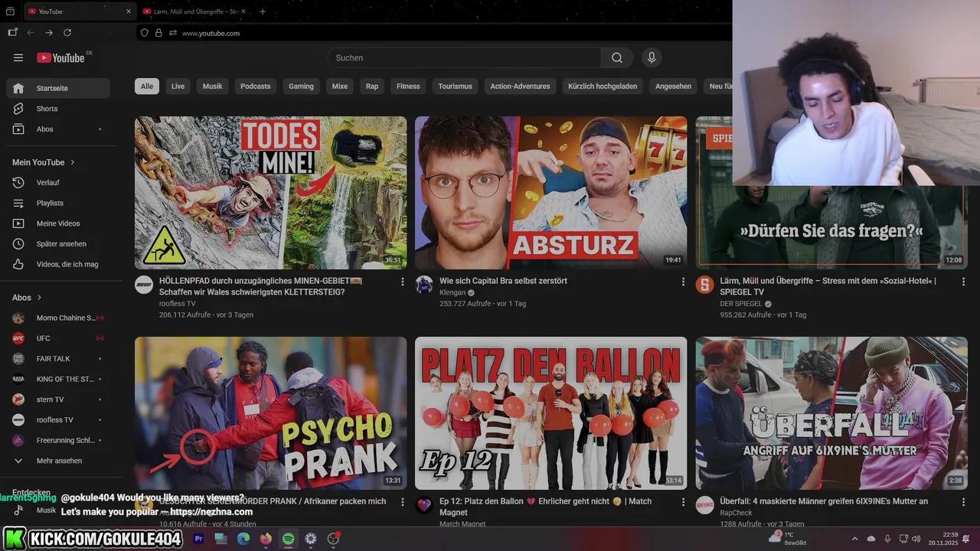Viewport: 980px width, 551px height.
Task: Select the Rap filter chip
Action: pyautogui.click(x=372, y=86)
